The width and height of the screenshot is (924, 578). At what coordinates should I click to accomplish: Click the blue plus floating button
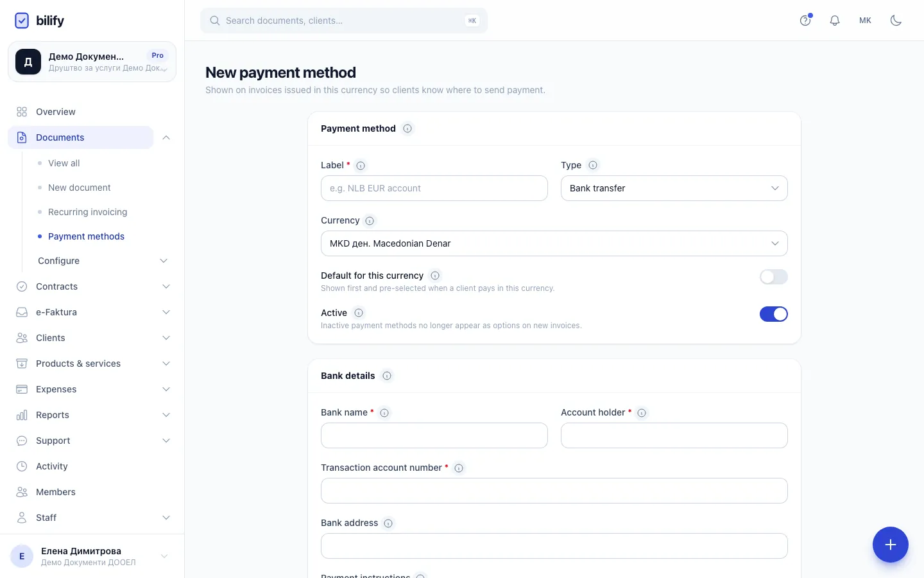[x=891, y=545]
